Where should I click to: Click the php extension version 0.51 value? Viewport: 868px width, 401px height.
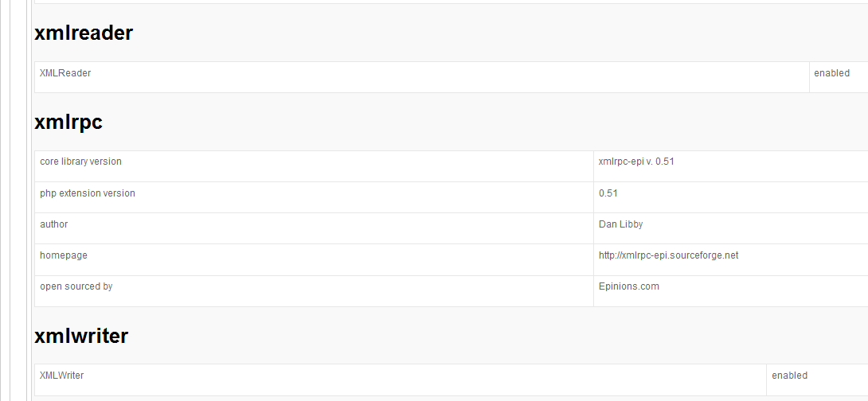pos(608,193)
